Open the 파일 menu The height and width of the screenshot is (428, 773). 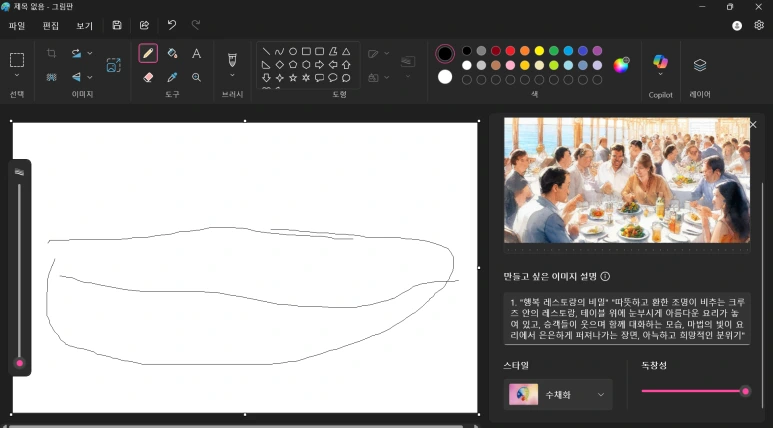pyautogui.click(x=17, y=26)
